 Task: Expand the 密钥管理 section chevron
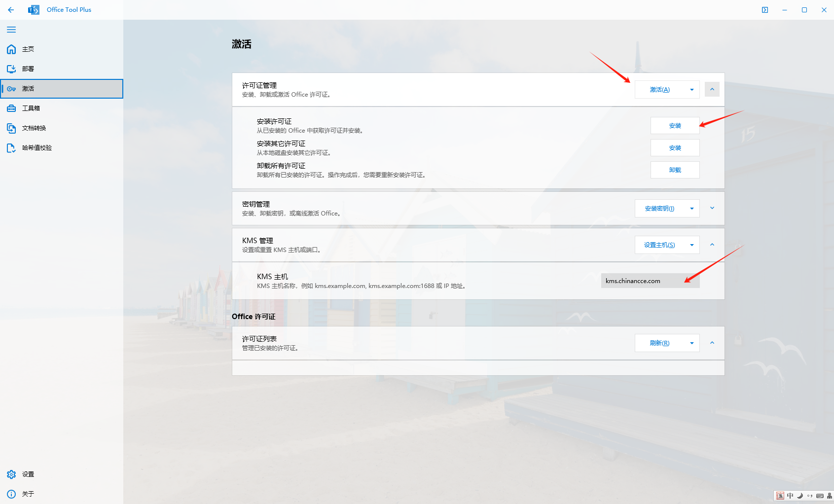(x=712, y=208)
